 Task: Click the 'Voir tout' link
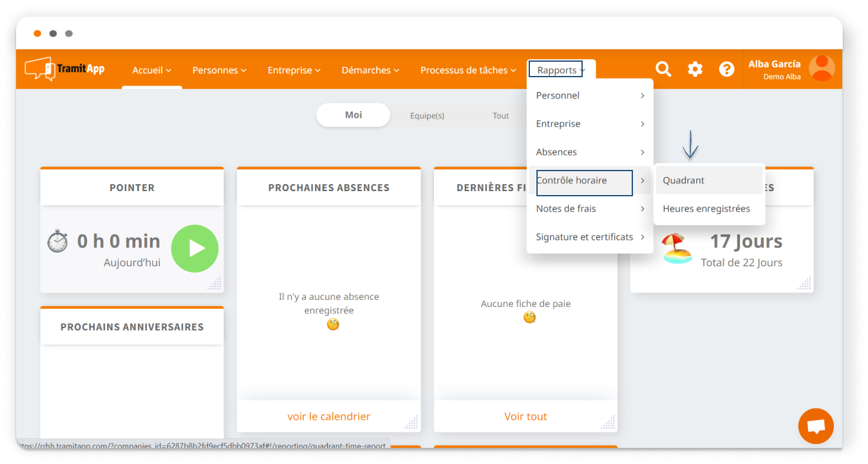tap(525, 416)
